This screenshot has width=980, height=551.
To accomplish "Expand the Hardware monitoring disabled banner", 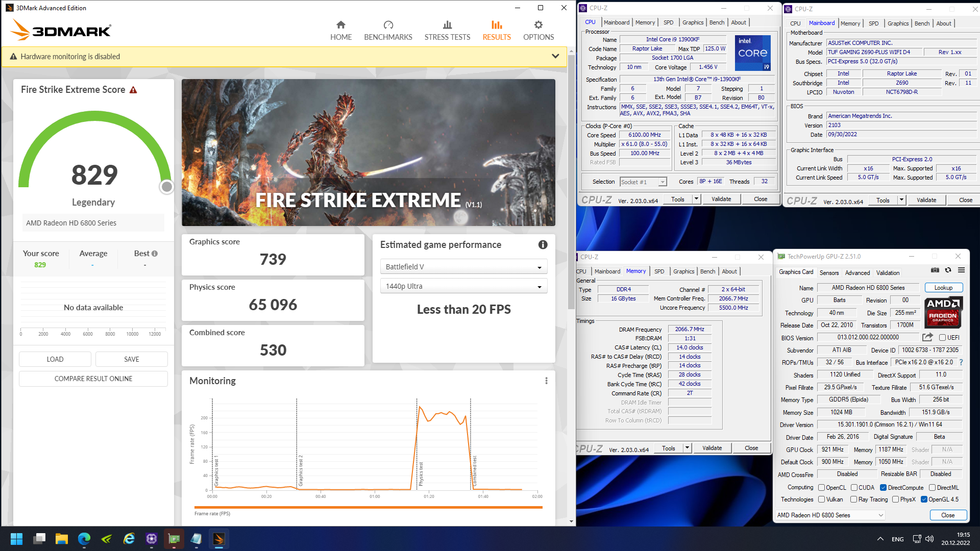I will pos(555,56).
